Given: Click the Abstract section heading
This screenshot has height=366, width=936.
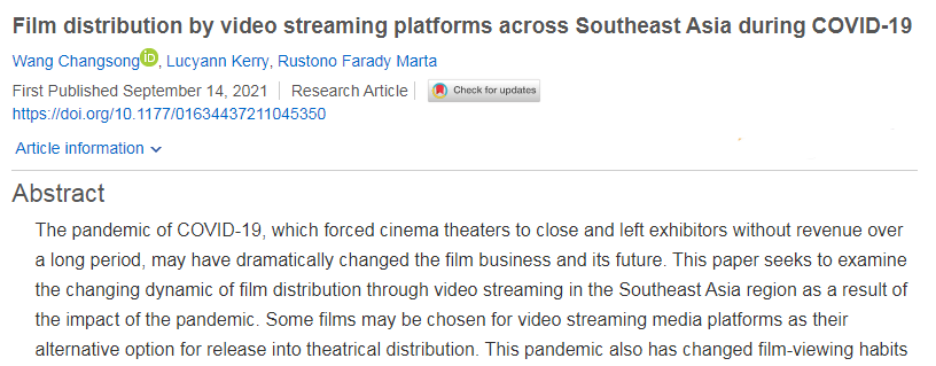Looking at the screenshot, I should pyautogui.click(x=58, y=193).
